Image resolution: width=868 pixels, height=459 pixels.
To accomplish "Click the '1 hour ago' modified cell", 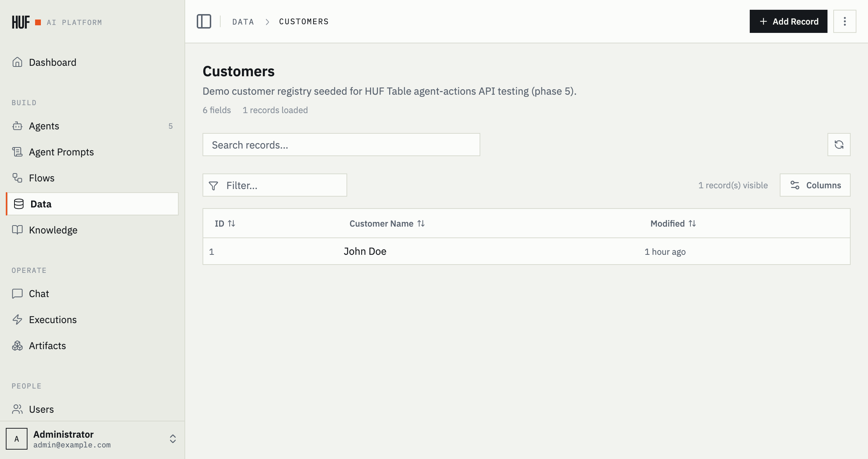I will [665, 252].
